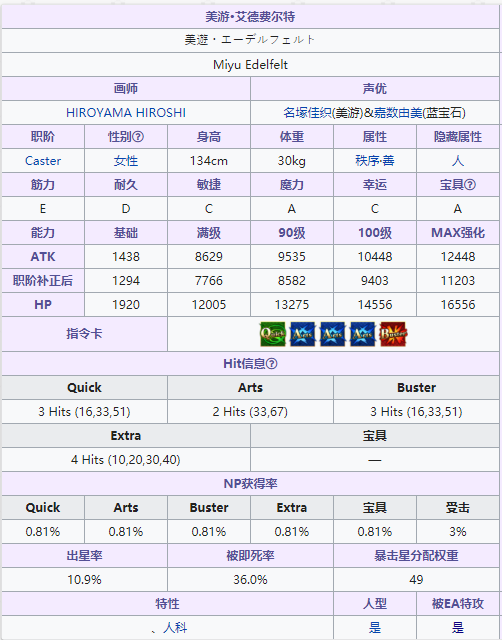Viewport: 502px width, 640px height.
Task: Click the 职阶补正后 value 11203
Action: point(458,281)
